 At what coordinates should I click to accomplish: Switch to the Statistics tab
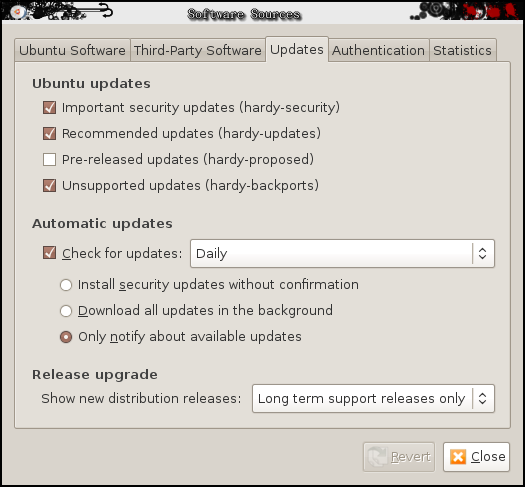[462, 51]
